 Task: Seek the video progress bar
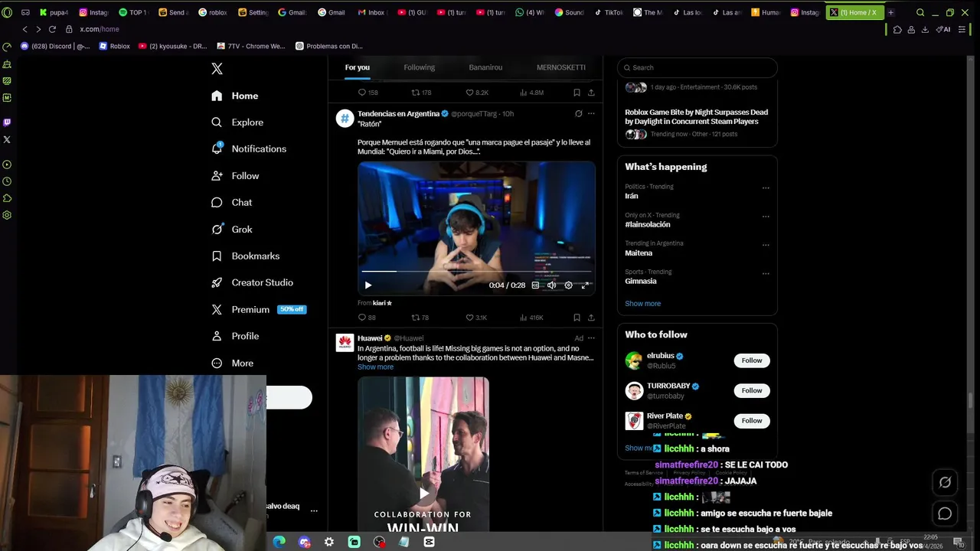[476, 271]
